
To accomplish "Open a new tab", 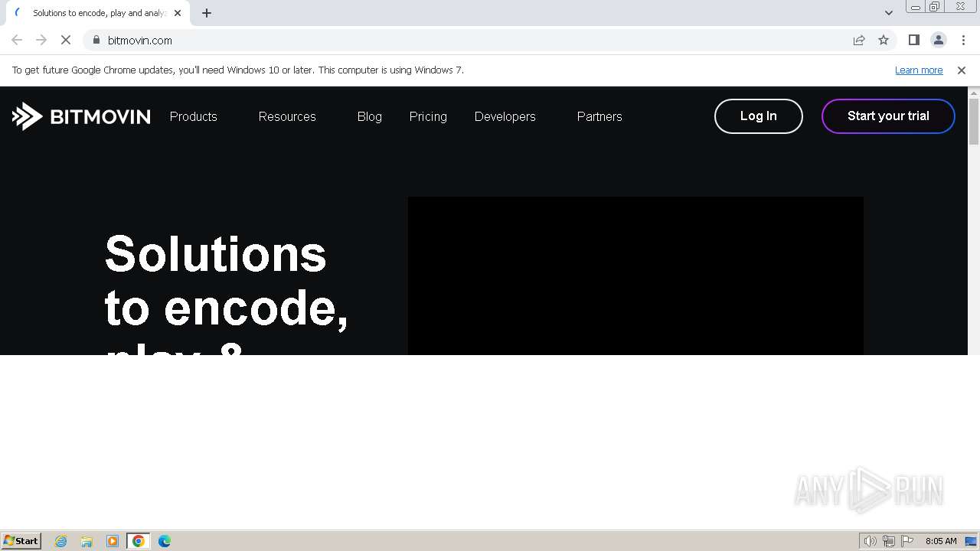I will coord(207,13).
